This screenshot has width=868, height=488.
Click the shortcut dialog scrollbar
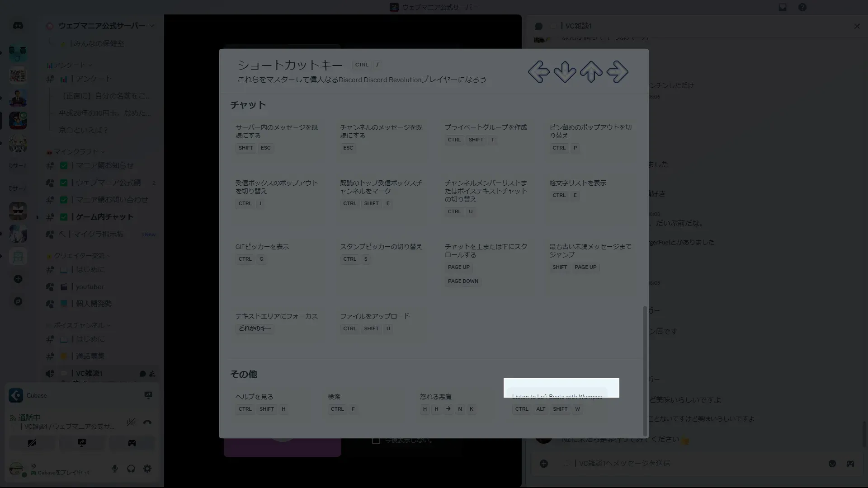click(645, 371)
